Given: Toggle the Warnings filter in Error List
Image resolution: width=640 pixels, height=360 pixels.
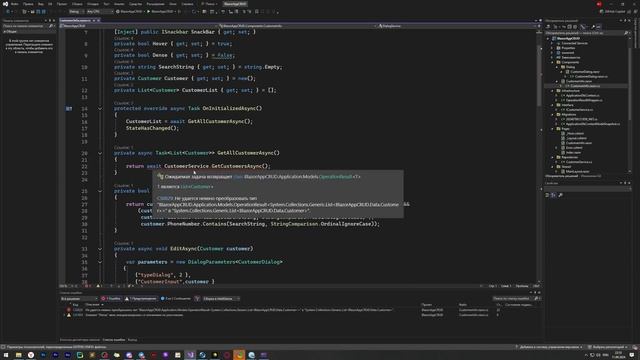Looking at the screenshot, I should (141, 299).
